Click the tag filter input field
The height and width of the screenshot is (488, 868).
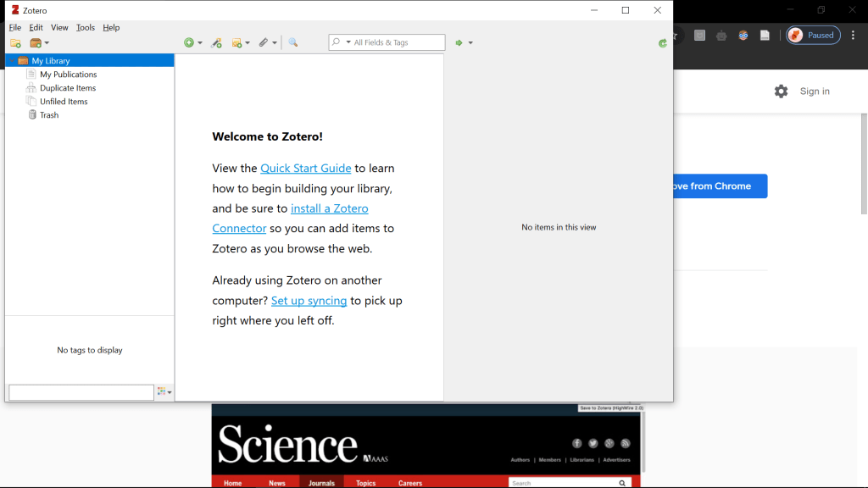point(81,392)
